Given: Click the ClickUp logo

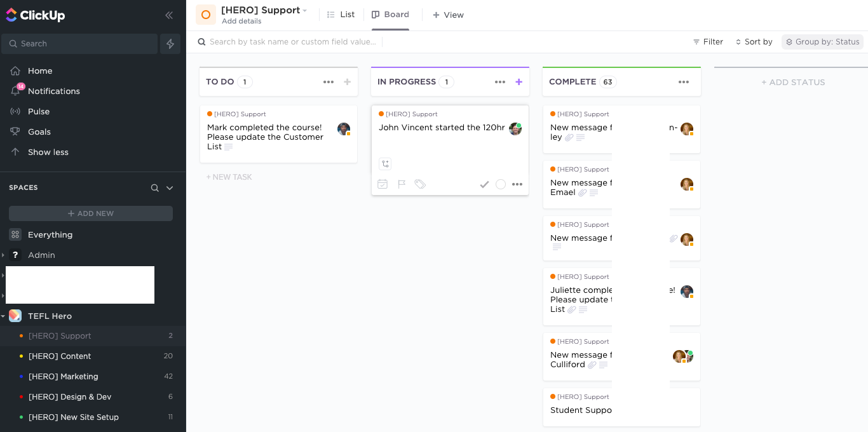Looking at the screenshot, I should 36,15.
